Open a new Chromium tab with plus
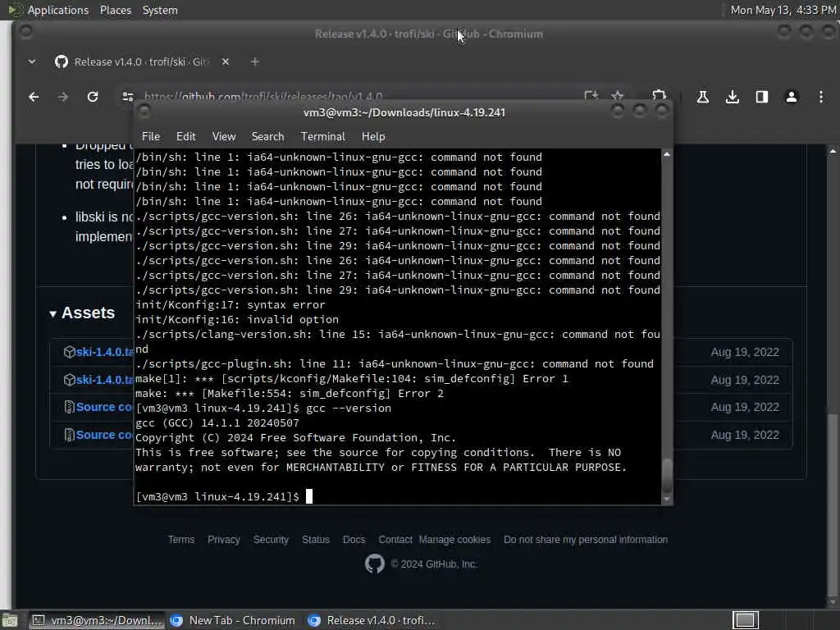The height and width of the screenshot is (630, 840). tap(255, 62)
